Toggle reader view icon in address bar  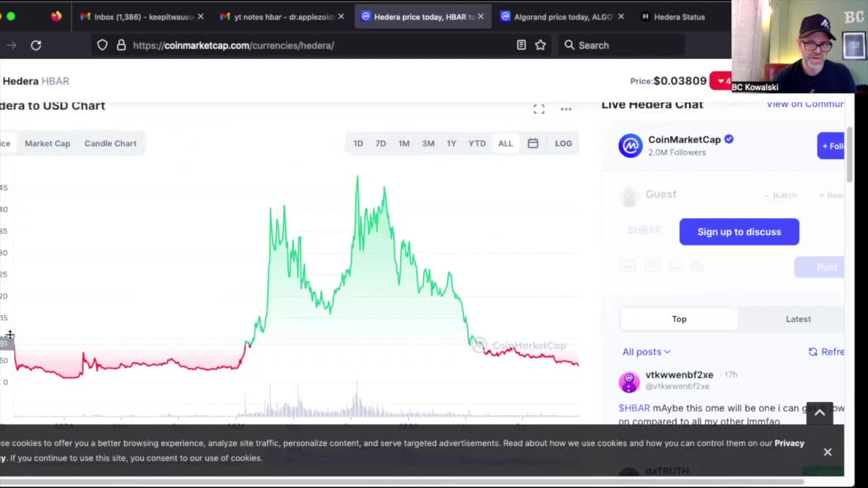pyautogui.click(x=521, y=45)
